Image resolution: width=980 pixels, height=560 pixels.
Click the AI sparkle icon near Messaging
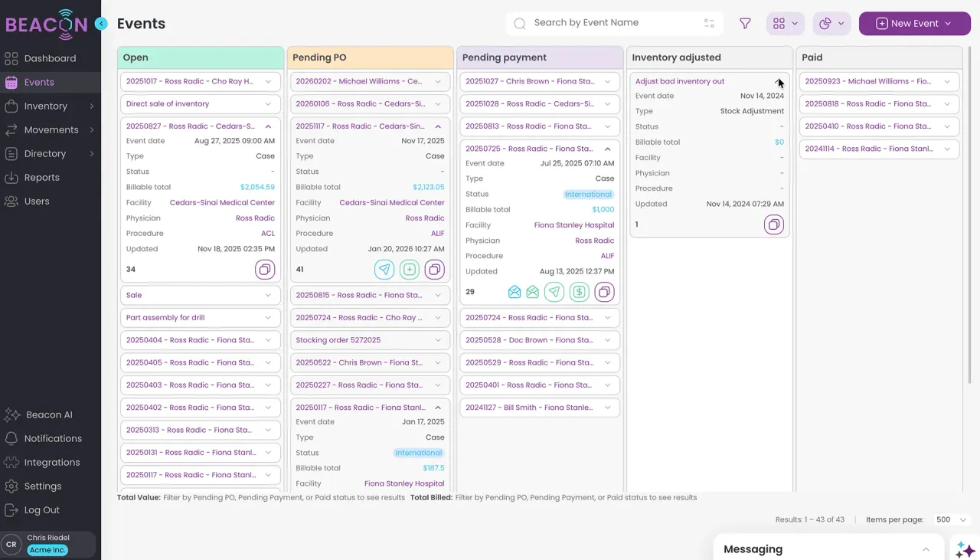[965, 549]
